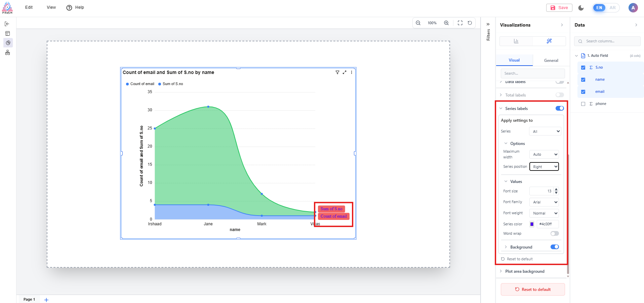644x303 pixels.
Task: Open chart's three-dot more options menu
Action: 352,72
